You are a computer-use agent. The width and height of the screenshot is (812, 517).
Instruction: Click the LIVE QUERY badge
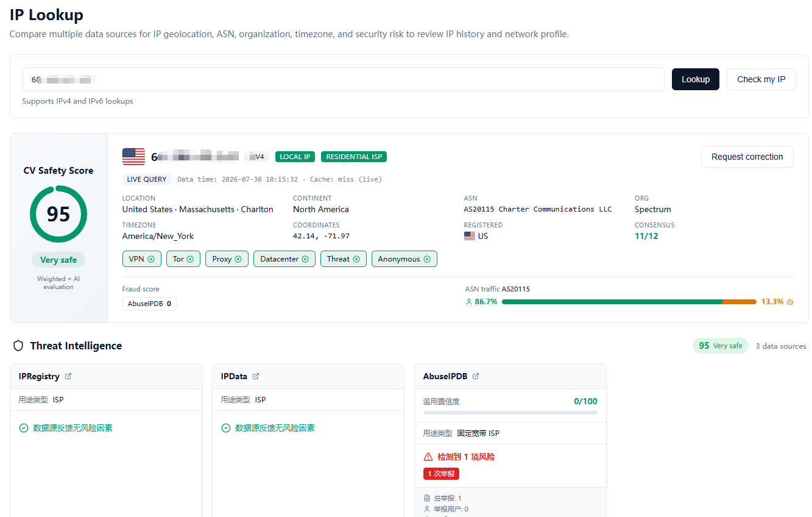pyautogui.click(x=147, y=179)
